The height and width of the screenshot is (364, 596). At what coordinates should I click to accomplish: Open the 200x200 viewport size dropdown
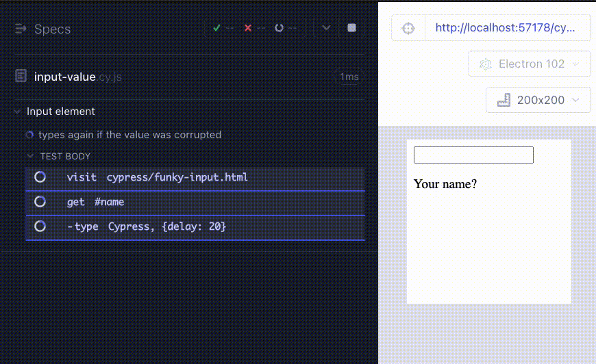[x=538, y=100]
